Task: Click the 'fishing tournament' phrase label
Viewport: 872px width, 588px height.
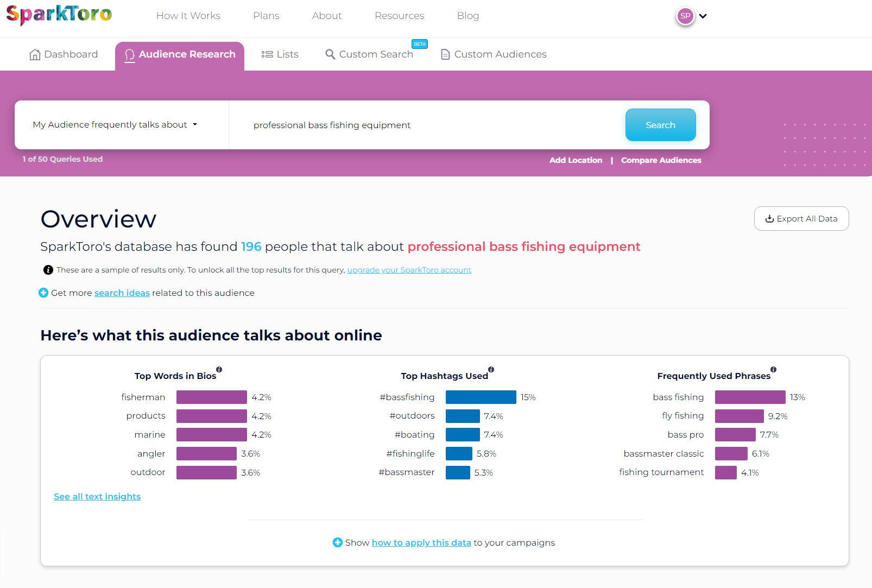Action: point(661,472)
